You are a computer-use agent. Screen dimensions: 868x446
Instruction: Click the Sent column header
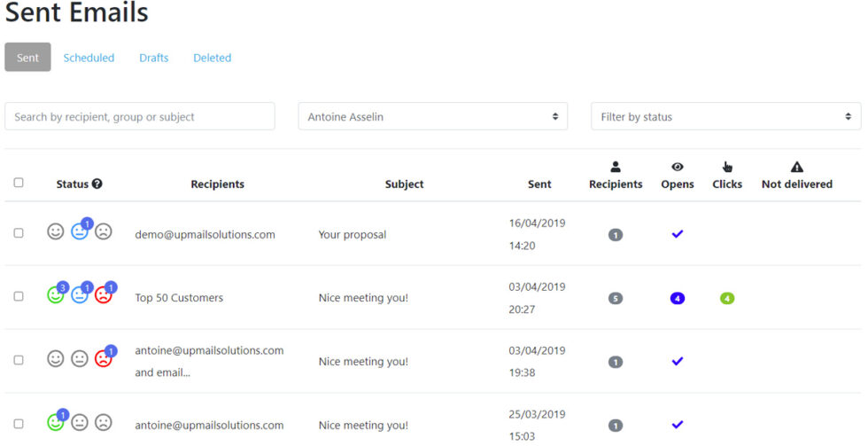point(539,184)
